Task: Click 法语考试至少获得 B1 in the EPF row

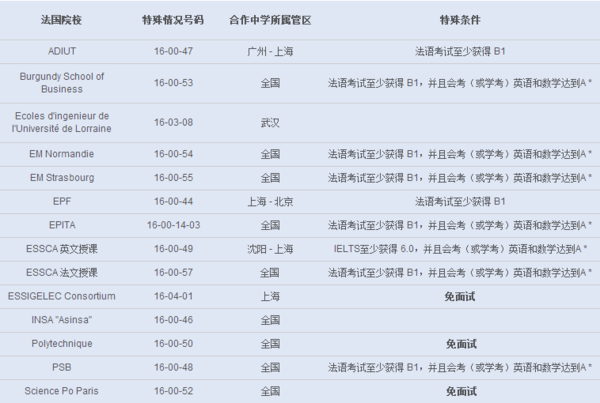Action: [460, 201]
